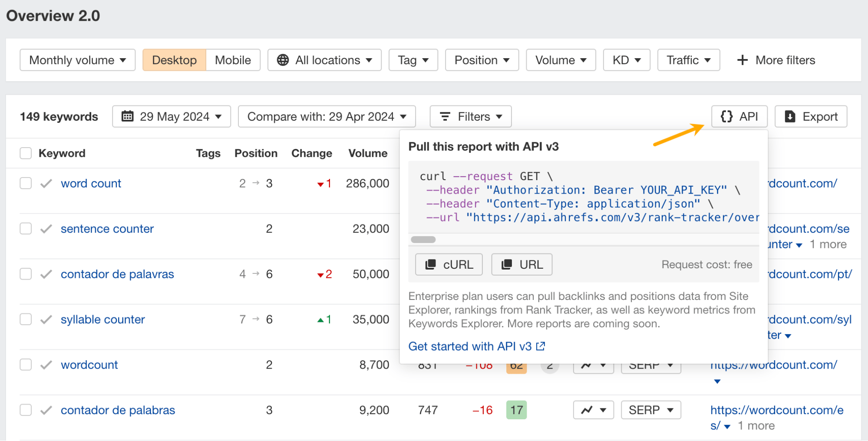Screen dimensions: 868x441
Task: Open the calendar date picker 29 May 2024
Action: [x=171, y=116]
